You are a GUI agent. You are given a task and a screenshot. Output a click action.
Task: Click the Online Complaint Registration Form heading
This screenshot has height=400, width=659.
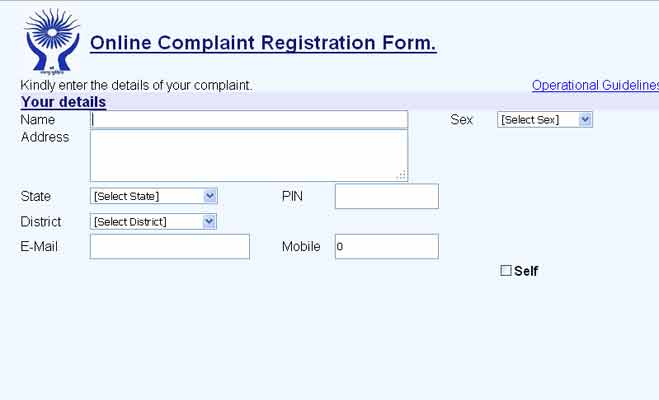[x=263, y=43]
